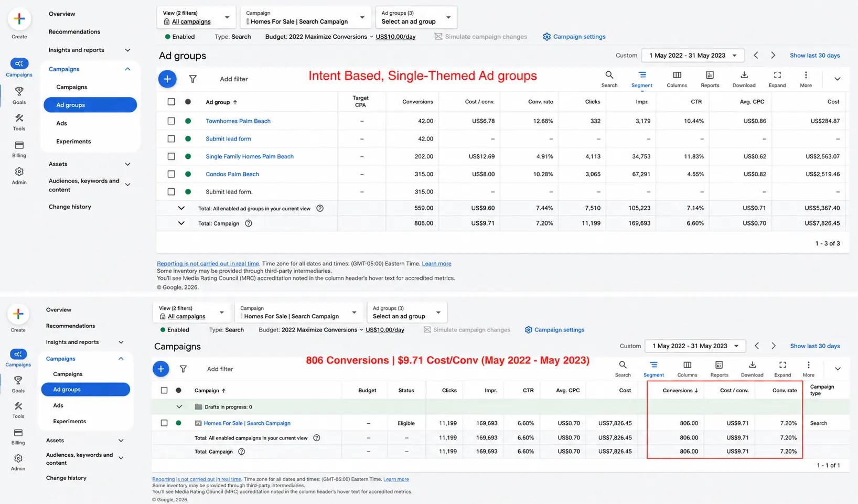
Task: Open the Single Family Homes Palm Beach link
Action: [250, 156]
